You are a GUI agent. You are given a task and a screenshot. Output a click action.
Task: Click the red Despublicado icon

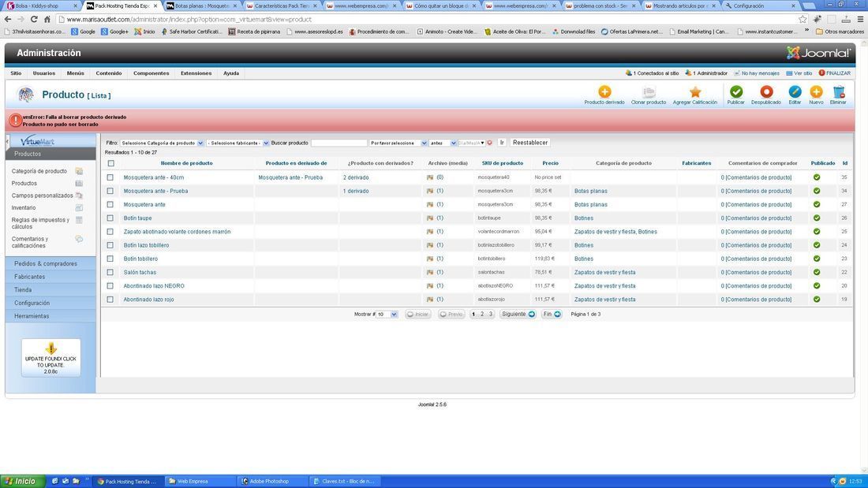click(x=766, y=92)
